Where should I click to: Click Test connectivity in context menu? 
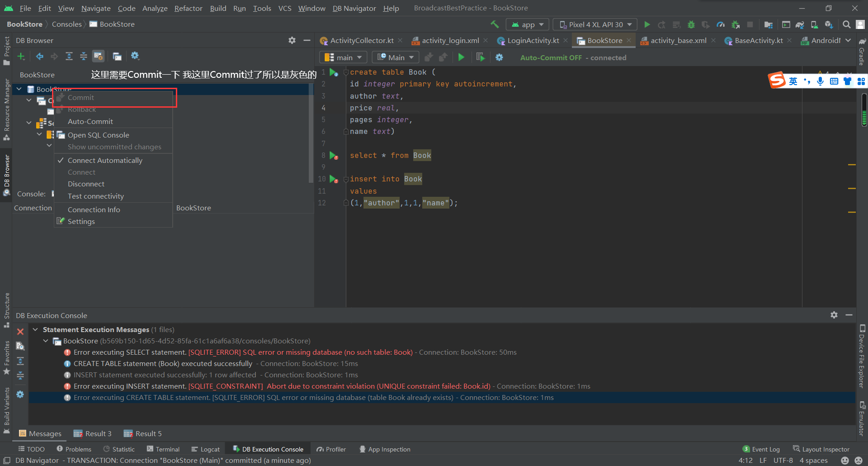coord(95,196)
